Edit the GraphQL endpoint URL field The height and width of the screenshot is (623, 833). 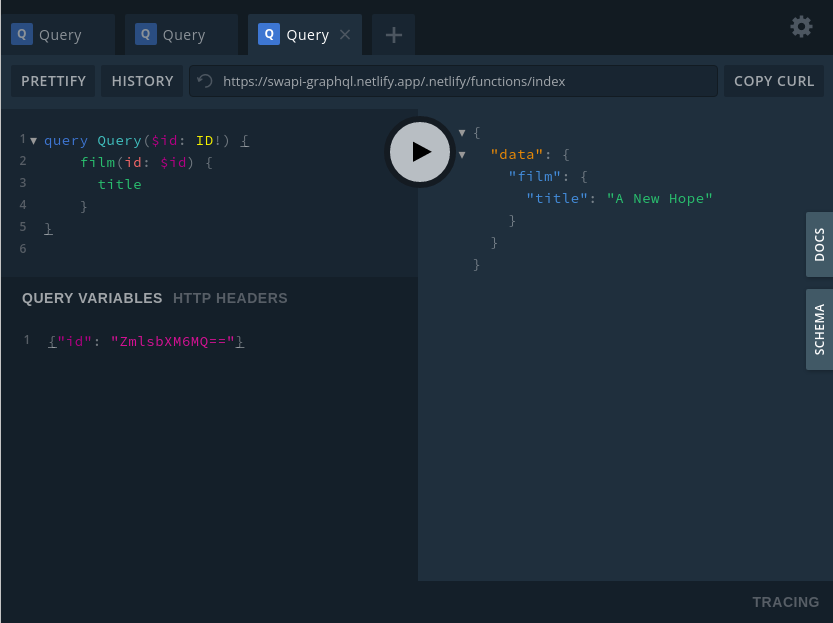(x=460, y=81)
